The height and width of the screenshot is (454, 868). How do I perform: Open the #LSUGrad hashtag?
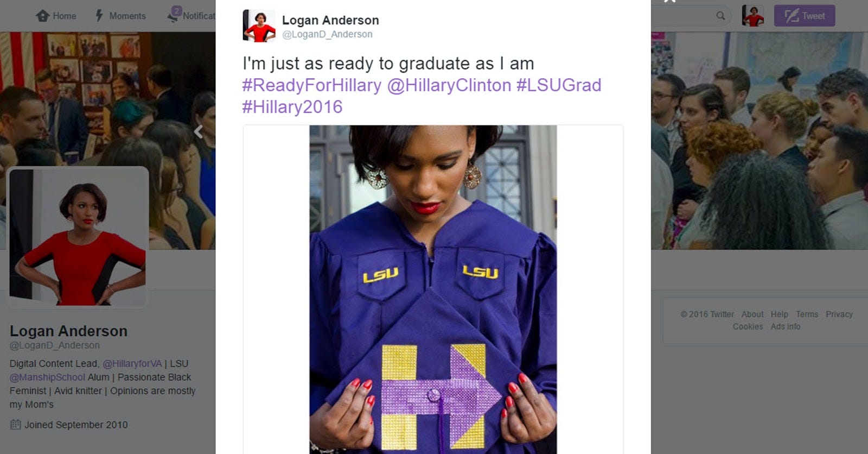pyautogui.click(x=559, y=85)
